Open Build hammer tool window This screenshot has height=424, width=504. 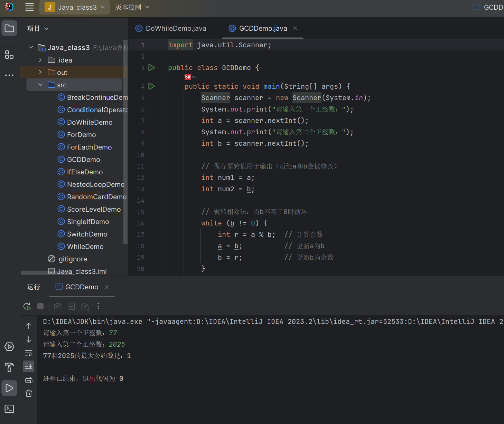9,367
